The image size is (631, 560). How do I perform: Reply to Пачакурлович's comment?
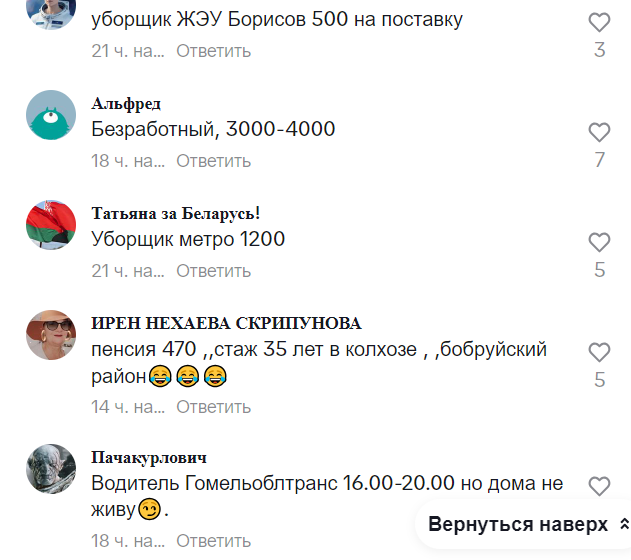213,541
